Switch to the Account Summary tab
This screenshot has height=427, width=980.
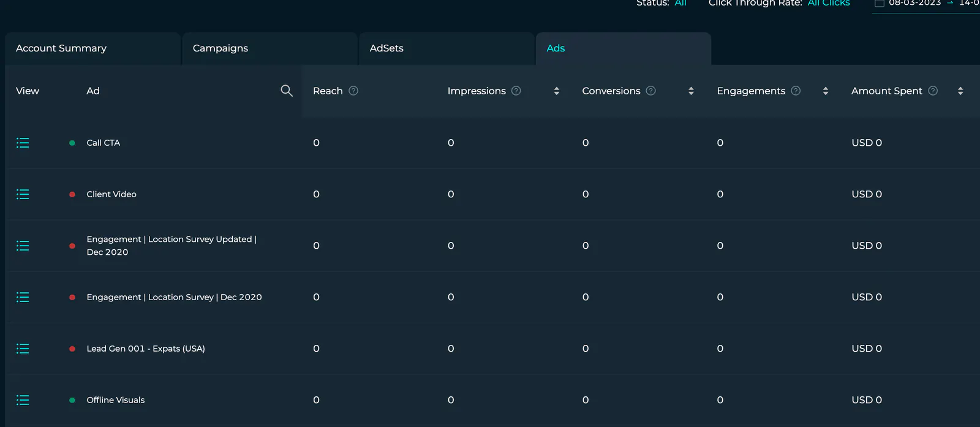point(92,48)
